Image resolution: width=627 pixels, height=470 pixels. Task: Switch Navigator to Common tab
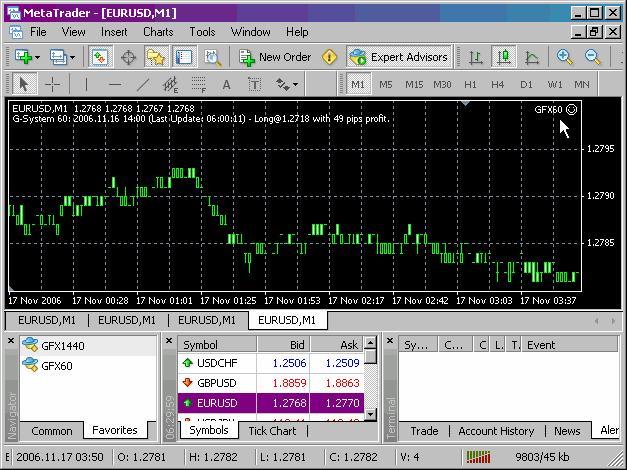[x=52, y=431]
